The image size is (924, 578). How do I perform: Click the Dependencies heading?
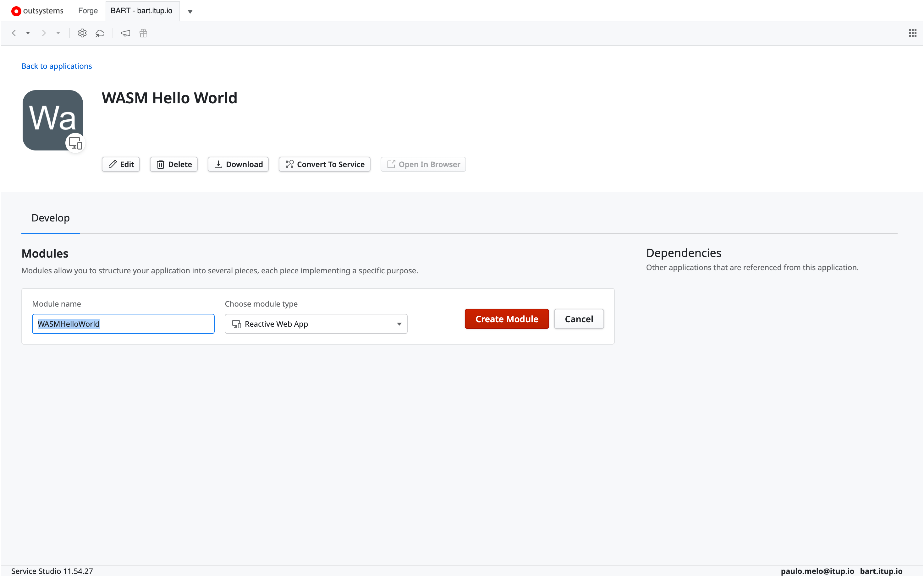pos(684,253)
